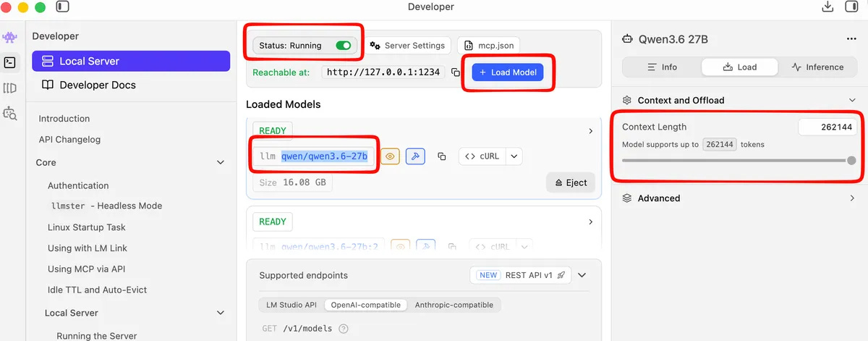Screen dimensions: 868x341
Task: Open the API Changelog docs page
Action: [x=69, y=140]
